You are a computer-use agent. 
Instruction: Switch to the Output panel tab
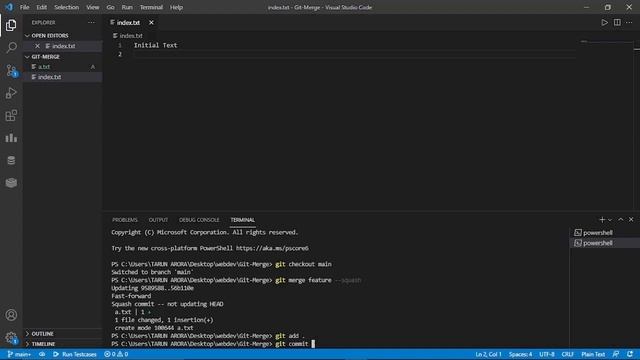(158, 220)
